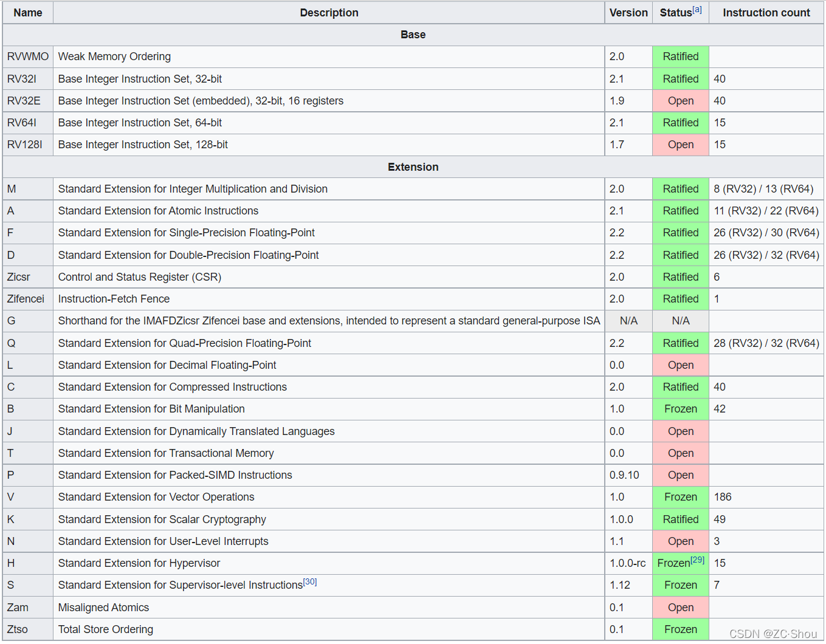Select the Transactional Memory description
The width and height of the screenshot is (826, 644).
pos(166,453)
